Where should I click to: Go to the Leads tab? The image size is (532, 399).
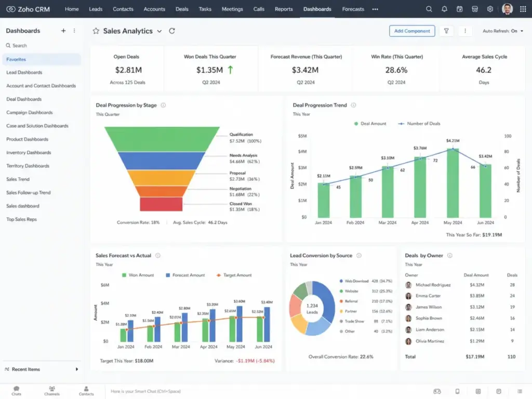(x=96, y=9)
